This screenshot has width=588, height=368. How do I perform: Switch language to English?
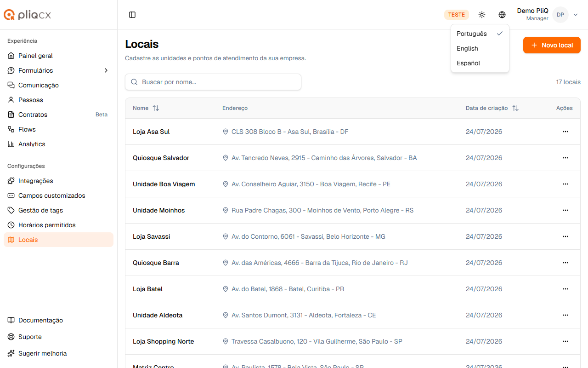coord(480,48)
